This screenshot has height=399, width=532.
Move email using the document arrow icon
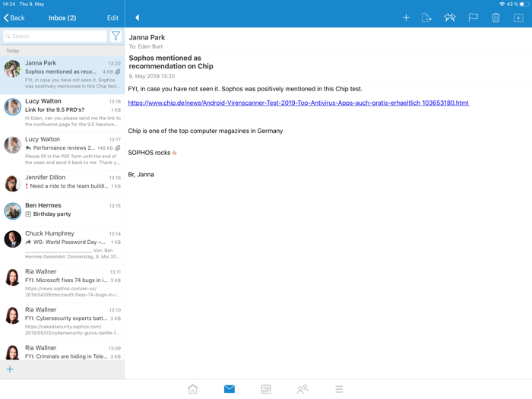[426, 17]
